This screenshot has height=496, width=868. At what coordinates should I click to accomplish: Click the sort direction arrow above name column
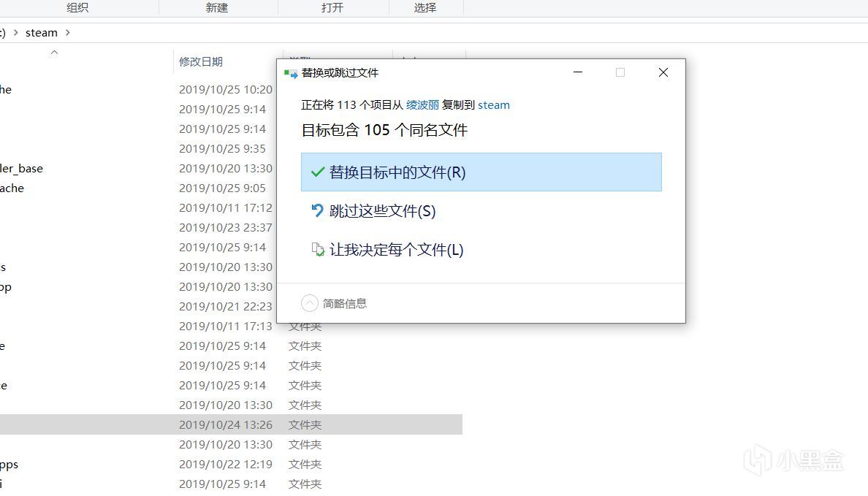pos(54,53)
